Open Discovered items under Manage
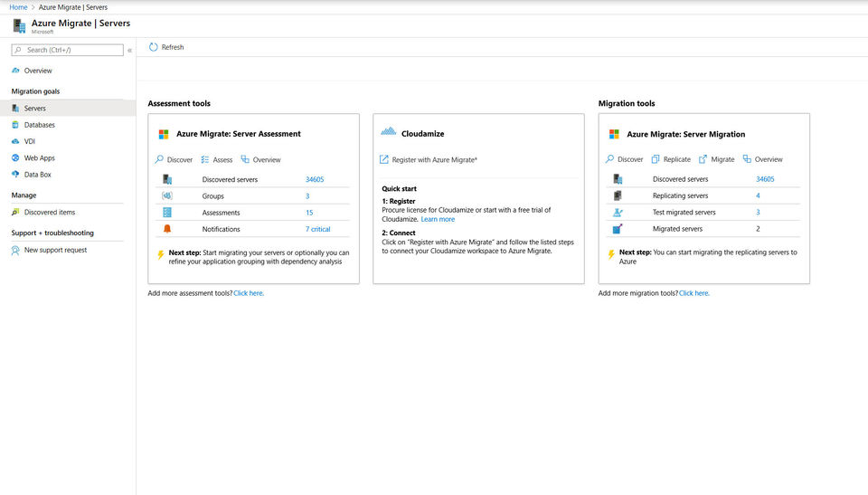Image resolution: width=868 pixels, height=495 pixels. (49, 213)
